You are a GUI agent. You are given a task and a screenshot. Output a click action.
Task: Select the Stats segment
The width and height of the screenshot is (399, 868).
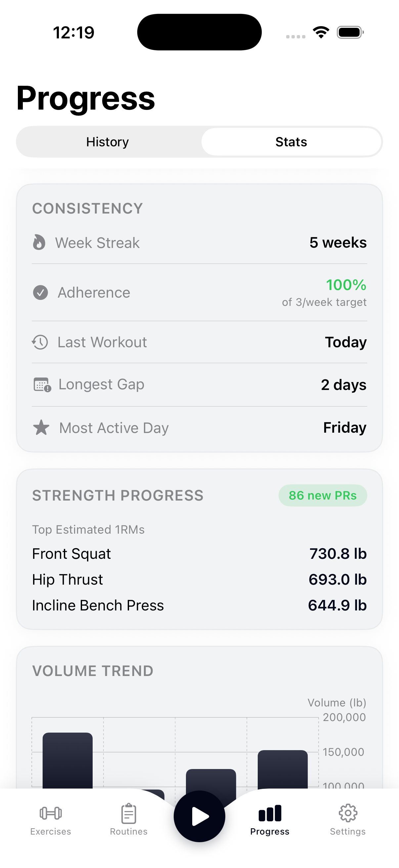click(x=291, y=142)
